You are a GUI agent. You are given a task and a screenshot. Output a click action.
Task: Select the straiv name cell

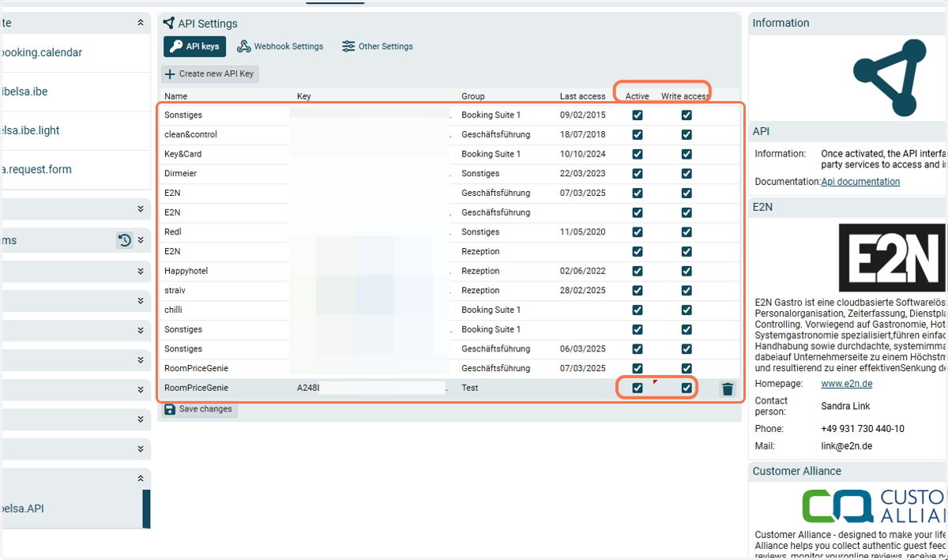point(175,291)
